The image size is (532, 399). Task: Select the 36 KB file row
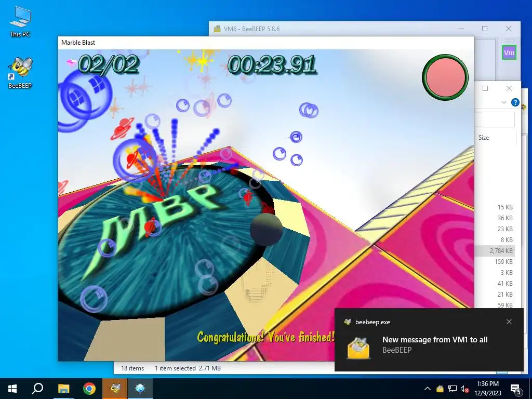(x=495, y=218)
